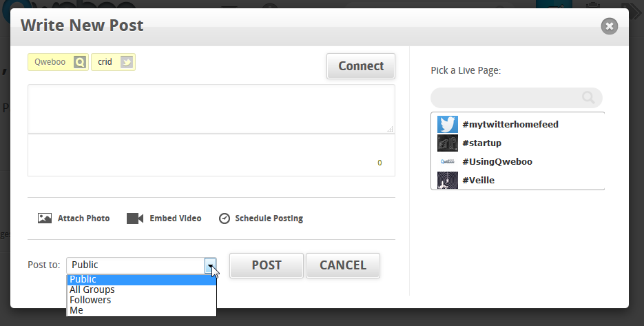Choose Me from the dropdown list

point(76,310)
